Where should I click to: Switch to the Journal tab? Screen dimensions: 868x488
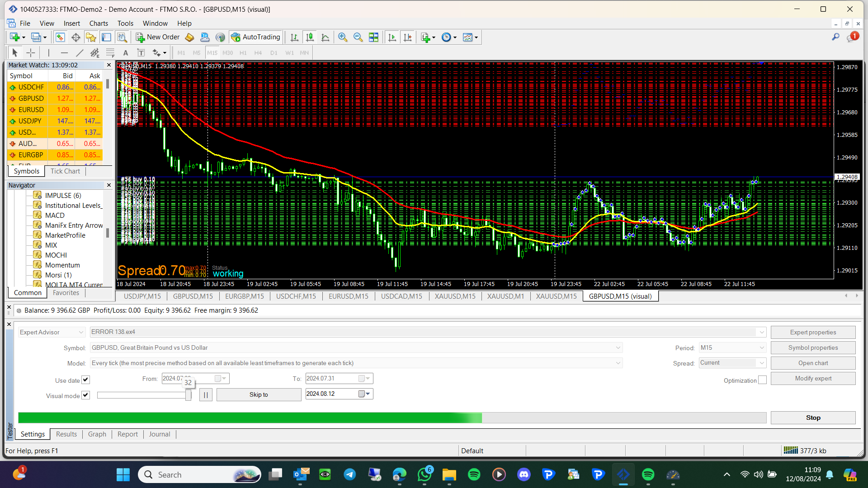point(160,434)
